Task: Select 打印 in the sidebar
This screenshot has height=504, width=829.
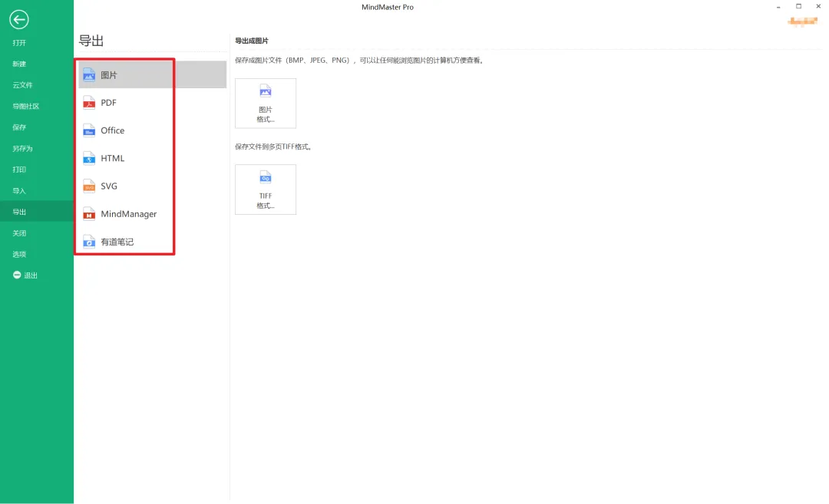Action: point(19,170)
